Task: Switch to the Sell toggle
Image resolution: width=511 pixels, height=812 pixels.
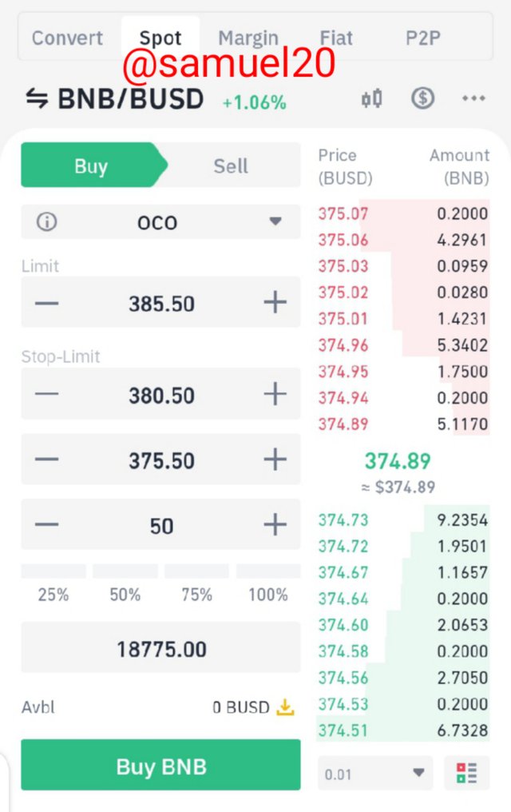Action: coord(231,165)
